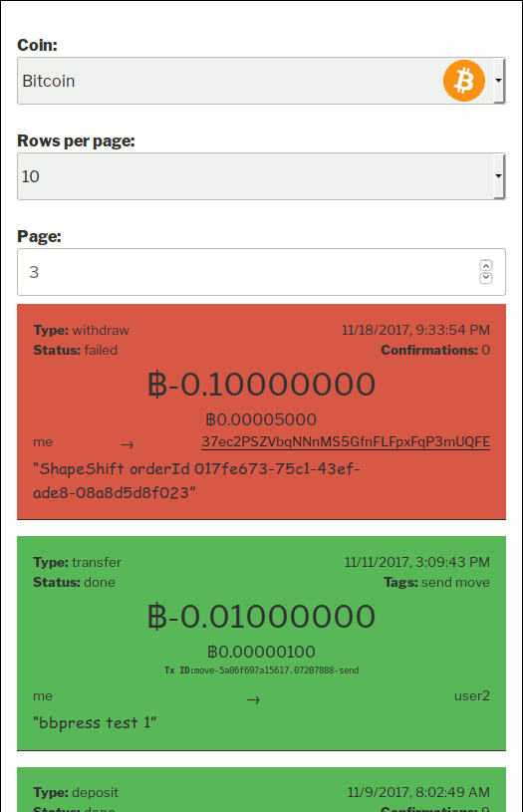Click the 'Rows per page:' label
The height and width of the screenshot is (812, 523).
coord(76,140)
